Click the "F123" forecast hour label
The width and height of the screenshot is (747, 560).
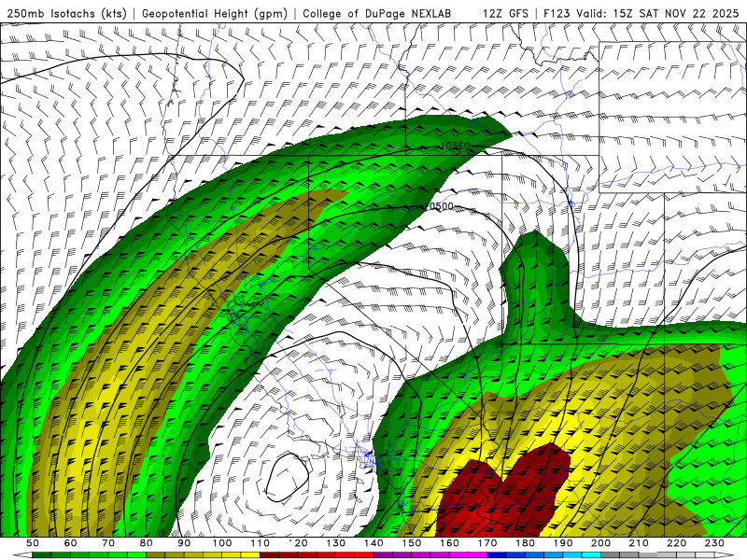tap(556, 14)
